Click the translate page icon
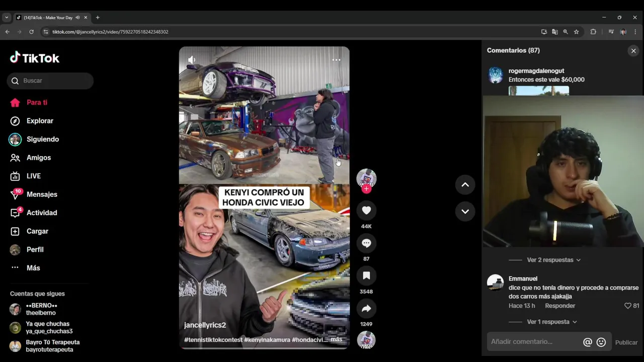 (x=554, y=32)
